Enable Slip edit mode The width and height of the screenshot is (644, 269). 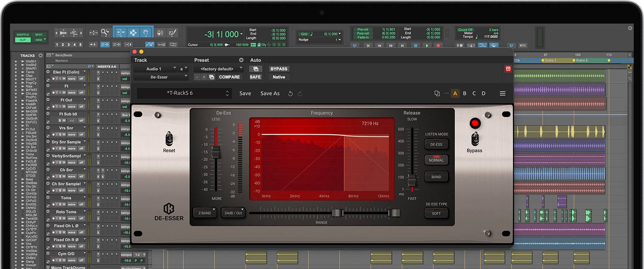point(22,40)
